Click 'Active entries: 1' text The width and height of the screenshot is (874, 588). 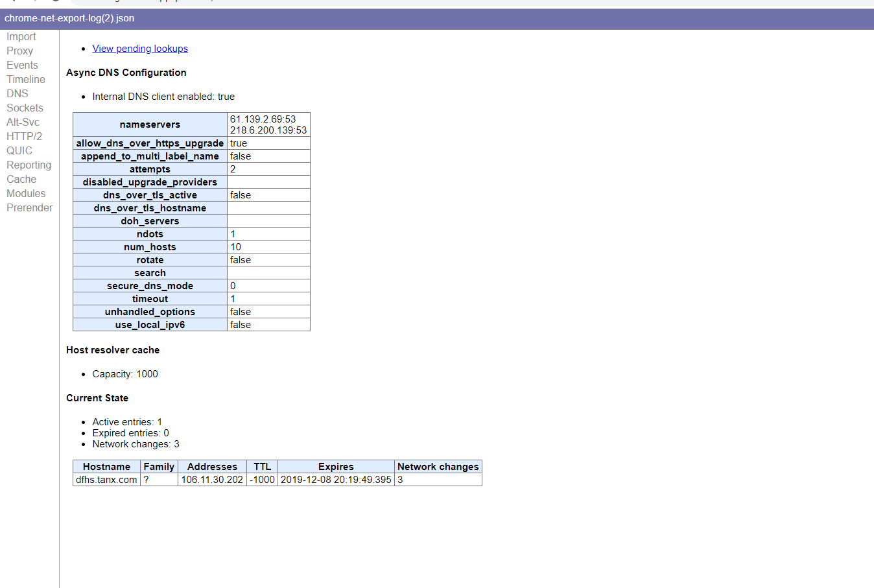coord(127,422)
